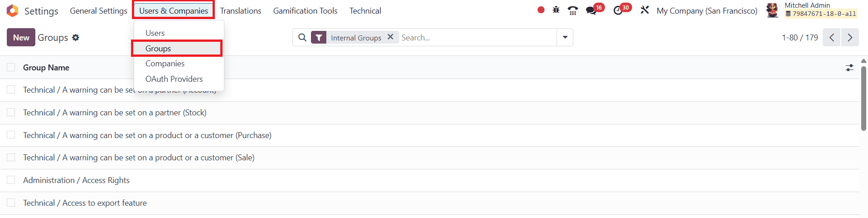Click the New button
868x218 pixels.
pyautogui.click(x=21, y=37)
